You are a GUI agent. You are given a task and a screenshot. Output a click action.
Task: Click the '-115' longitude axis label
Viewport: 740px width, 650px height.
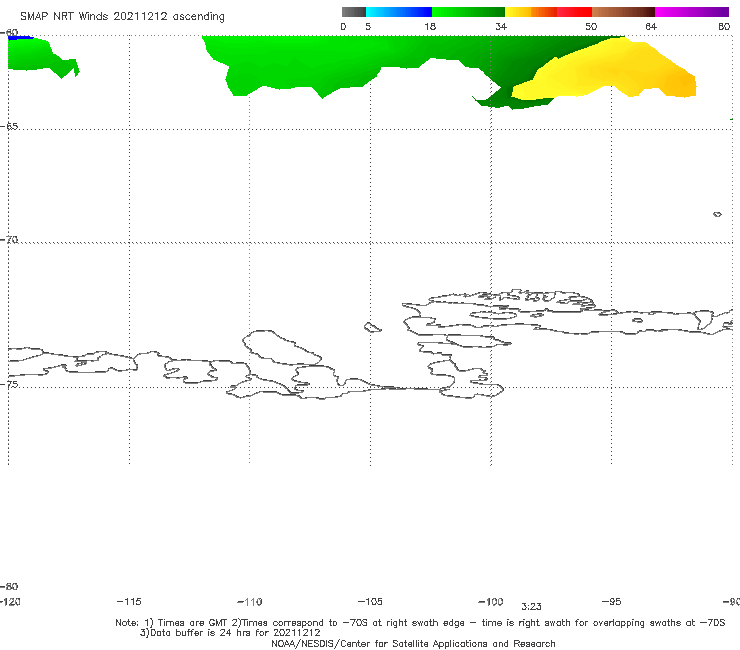[129, 601]
